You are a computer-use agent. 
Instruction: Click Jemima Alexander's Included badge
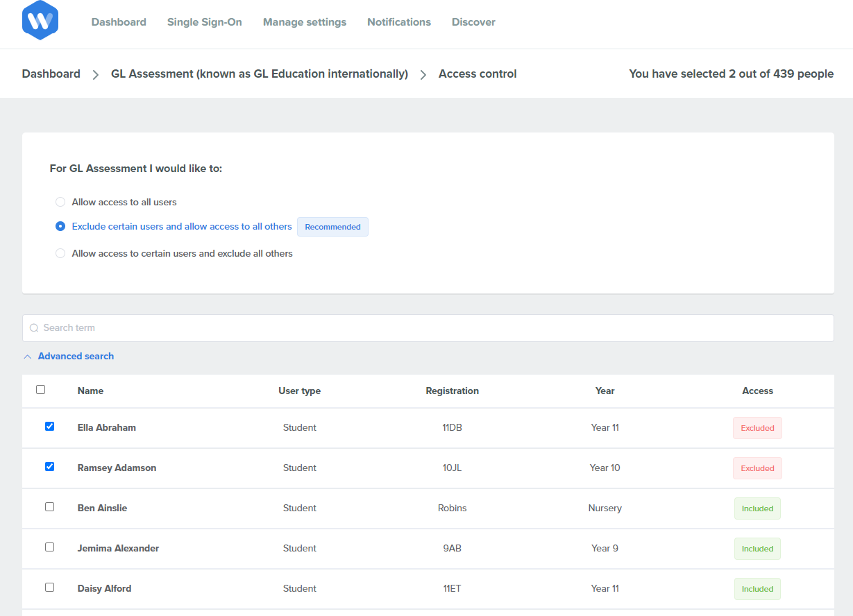757,549
